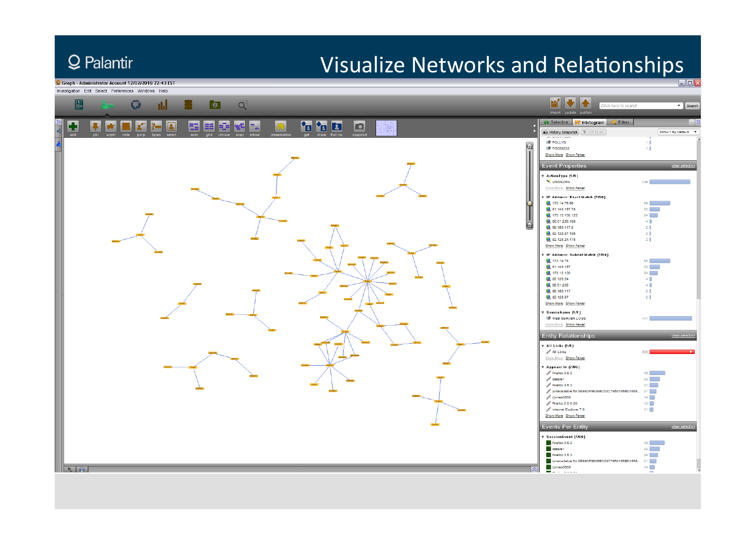This screenshot has width=756, height=534.
Task: Click the Drill Down button
Action: click(593, 132)
